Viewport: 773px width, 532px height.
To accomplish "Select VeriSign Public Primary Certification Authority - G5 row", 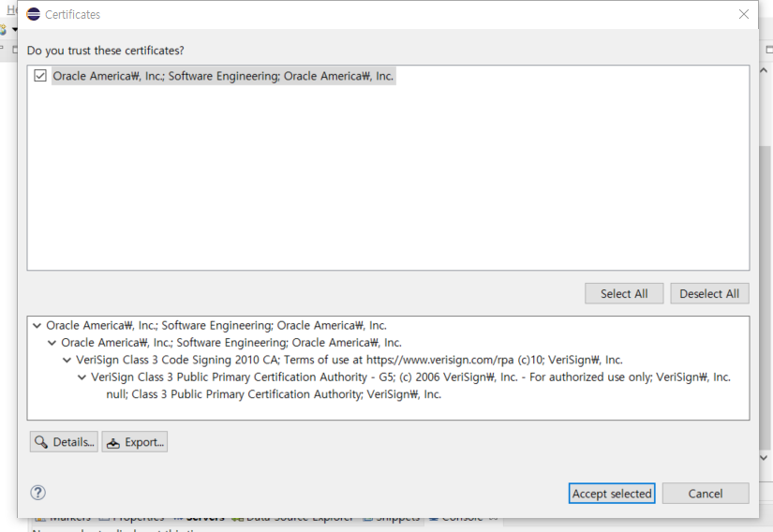I will point(410,377).
